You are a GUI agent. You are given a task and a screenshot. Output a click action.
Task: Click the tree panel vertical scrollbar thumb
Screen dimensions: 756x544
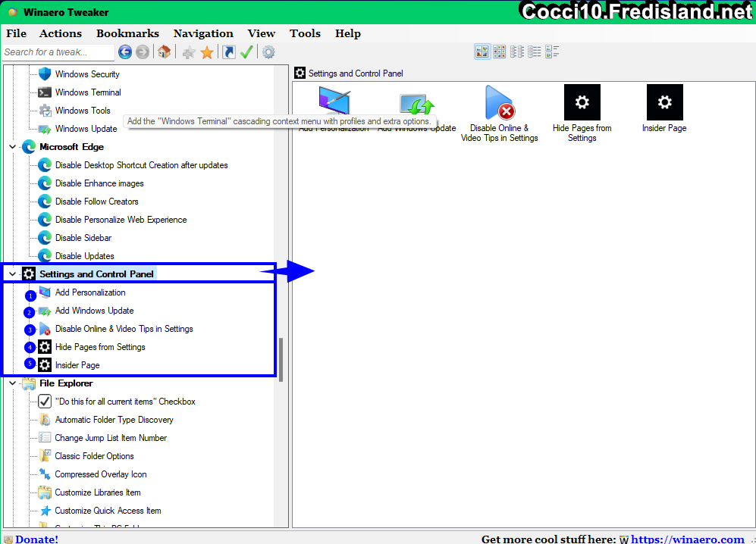[281, 360]
